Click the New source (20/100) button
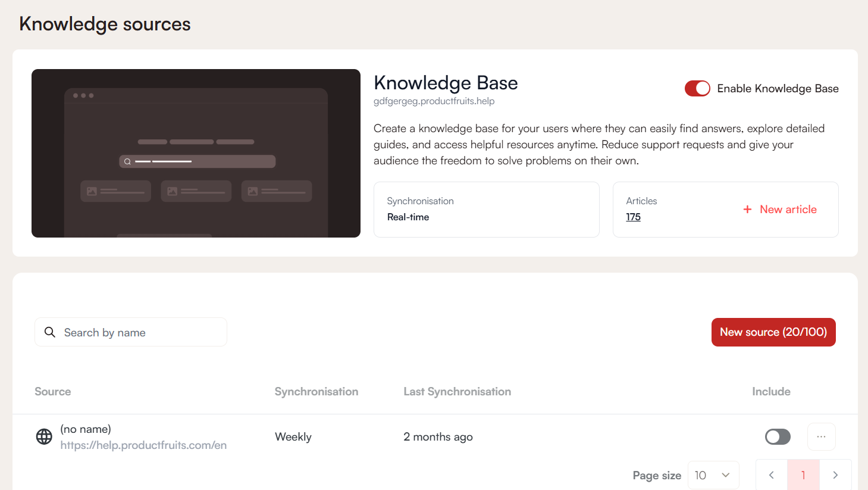The image size is (868, 490). (x=773, y=332)
